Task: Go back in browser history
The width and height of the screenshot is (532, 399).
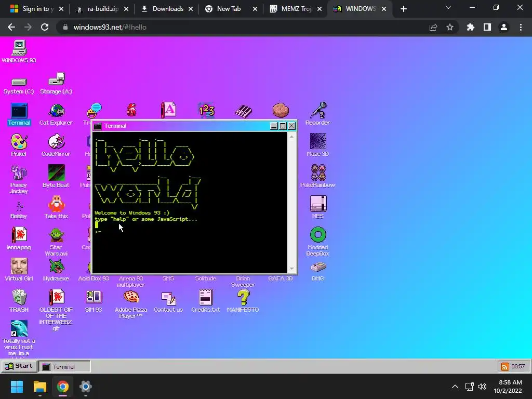Action: click(x=11, y=27)
